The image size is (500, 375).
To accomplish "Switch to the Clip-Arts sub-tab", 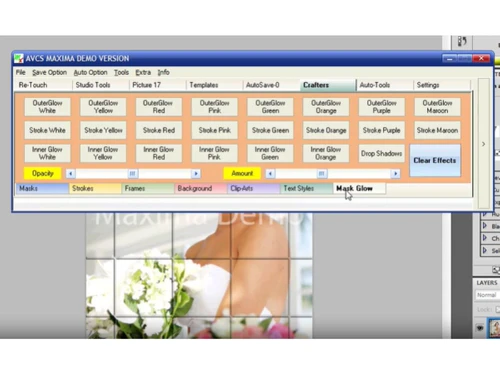I will click(253, 188).
